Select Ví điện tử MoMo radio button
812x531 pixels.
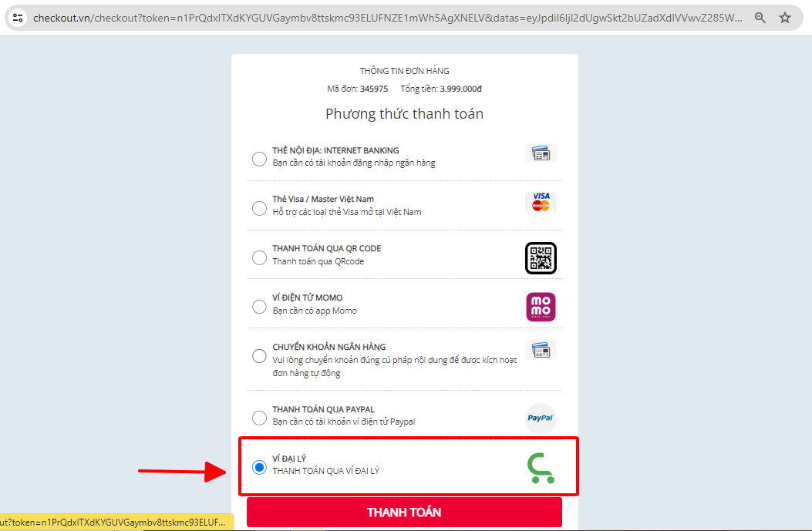click(x=259, y=307)
